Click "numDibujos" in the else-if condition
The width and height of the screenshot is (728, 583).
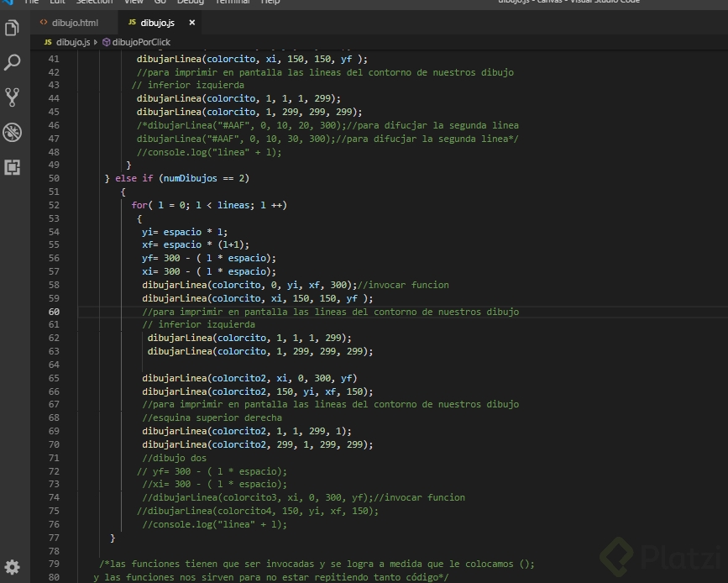[x=191, y=178]
